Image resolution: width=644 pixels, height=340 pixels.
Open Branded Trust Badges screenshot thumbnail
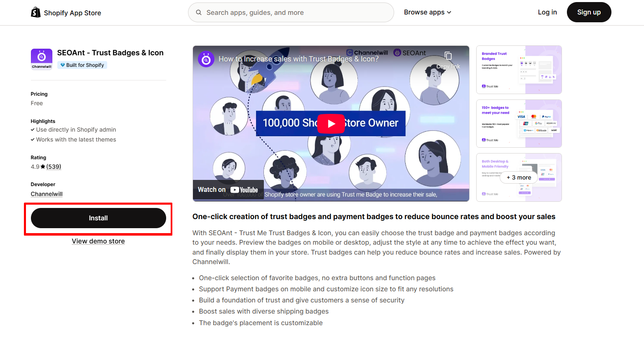(x=519, y=70)
